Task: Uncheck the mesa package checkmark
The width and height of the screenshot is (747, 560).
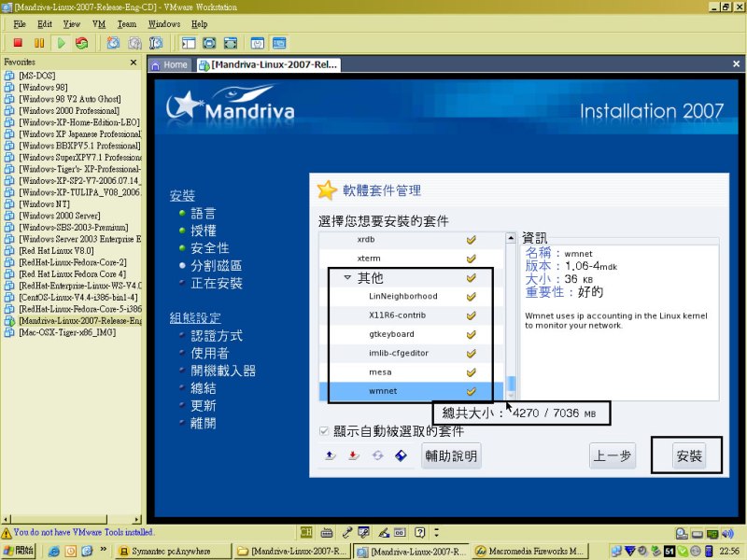Action: (x=472, y=372)
